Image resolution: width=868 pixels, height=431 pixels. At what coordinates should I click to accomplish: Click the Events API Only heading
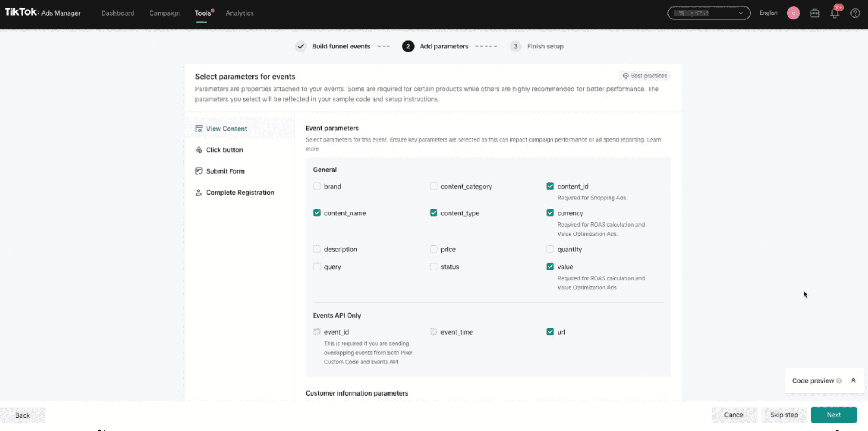coord(337,315)
